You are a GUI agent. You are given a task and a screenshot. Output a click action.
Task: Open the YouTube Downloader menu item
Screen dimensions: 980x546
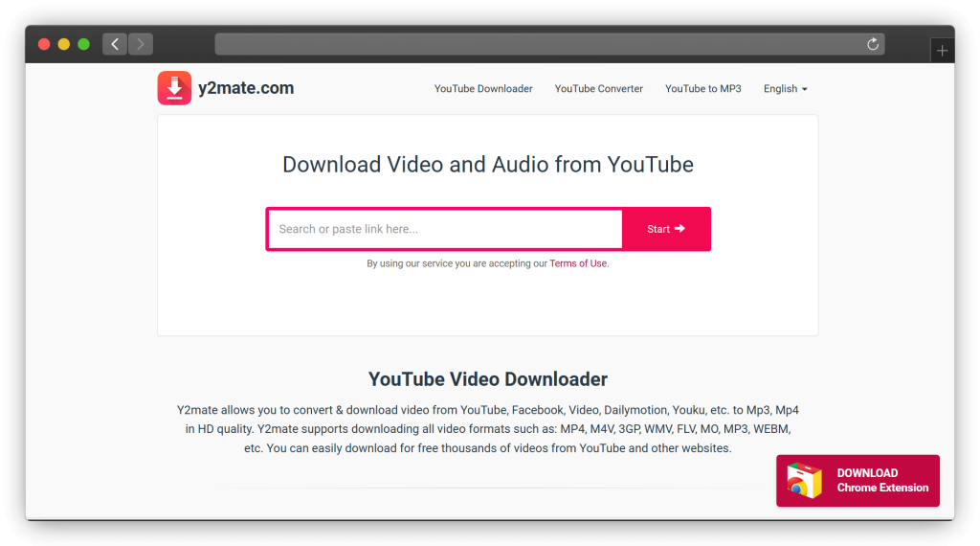point(483,89)
